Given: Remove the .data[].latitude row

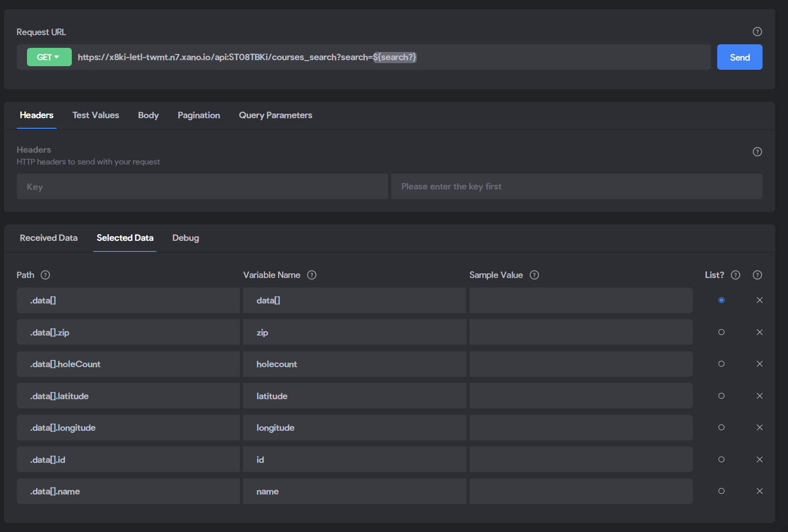Looking at the screenshot, I should pos(759,396).
